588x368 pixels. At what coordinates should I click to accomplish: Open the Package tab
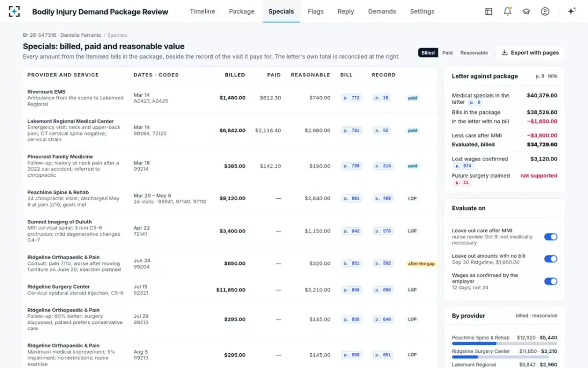242,11
